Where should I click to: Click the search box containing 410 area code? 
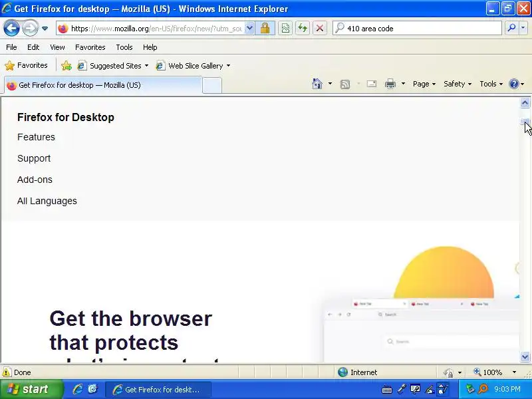[x=418, y=28]
